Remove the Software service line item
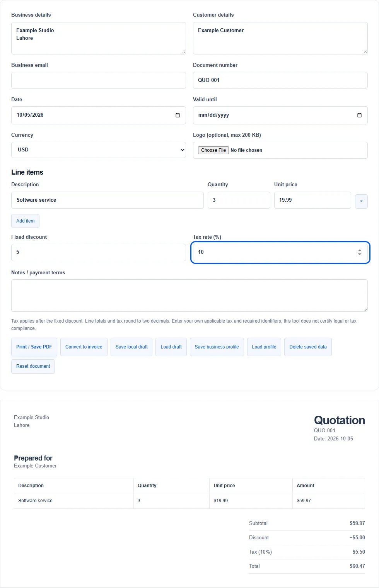This screenshot has height=588, width=379. click(361, 201)
